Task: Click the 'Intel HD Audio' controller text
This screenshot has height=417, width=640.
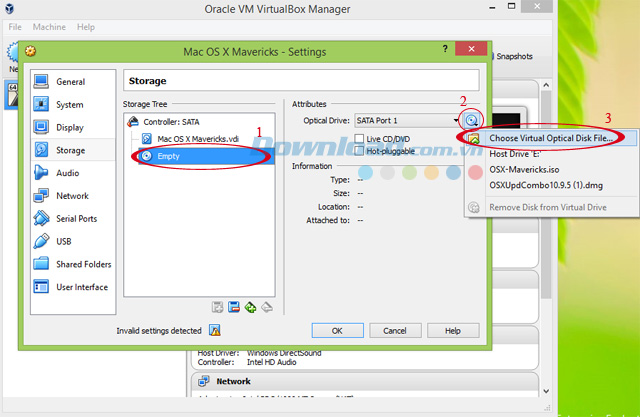Action: (271, 362)
